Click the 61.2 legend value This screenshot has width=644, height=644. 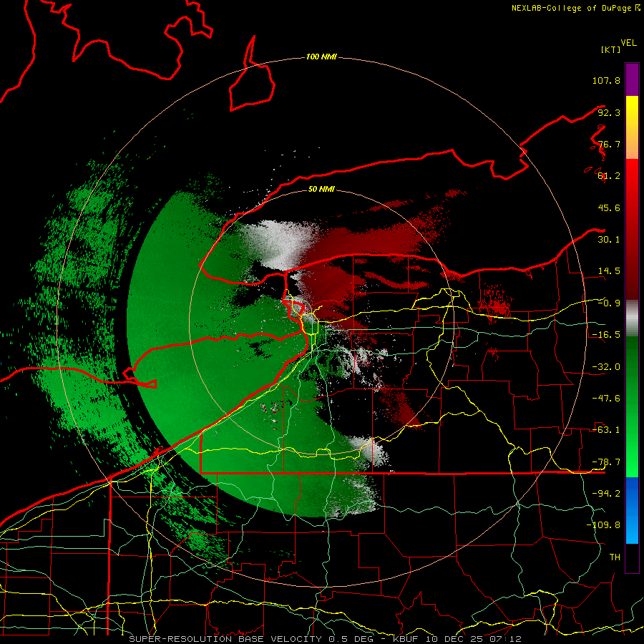pos(609,176)
